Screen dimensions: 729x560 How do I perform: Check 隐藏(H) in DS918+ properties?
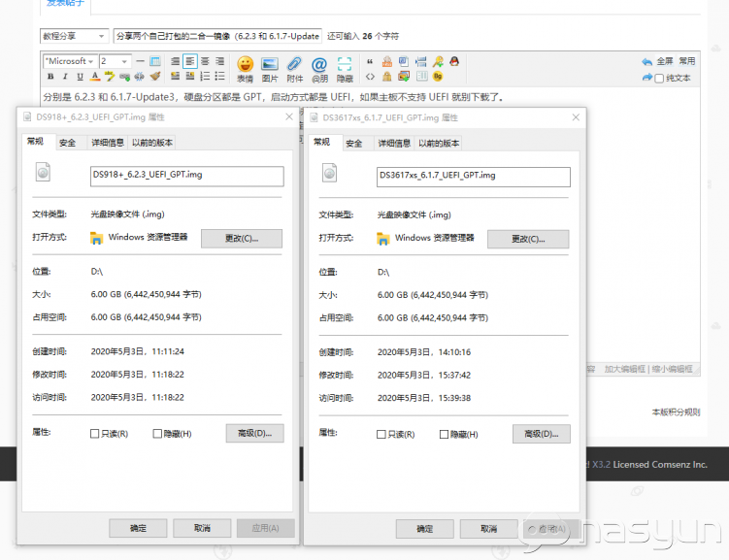[157, 434]
